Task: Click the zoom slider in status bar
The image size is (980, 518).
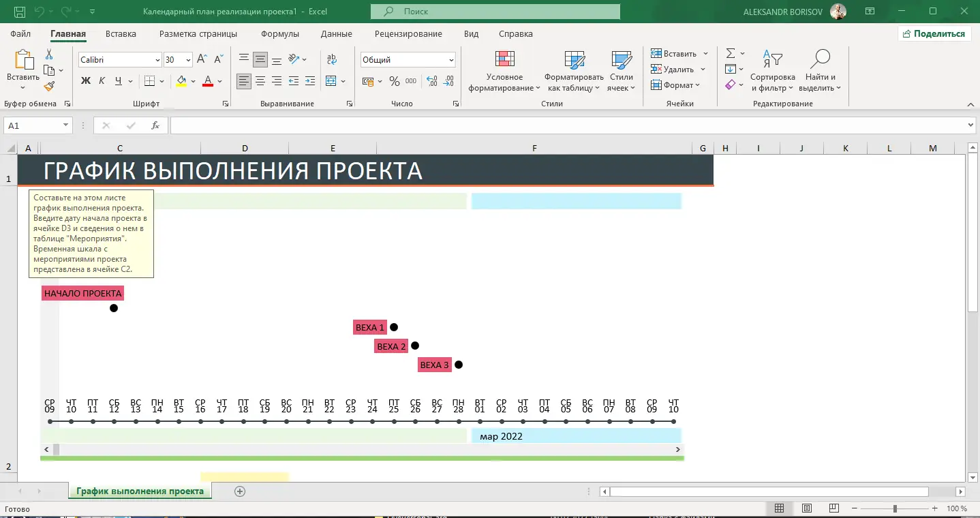Action: coord(895,508)
